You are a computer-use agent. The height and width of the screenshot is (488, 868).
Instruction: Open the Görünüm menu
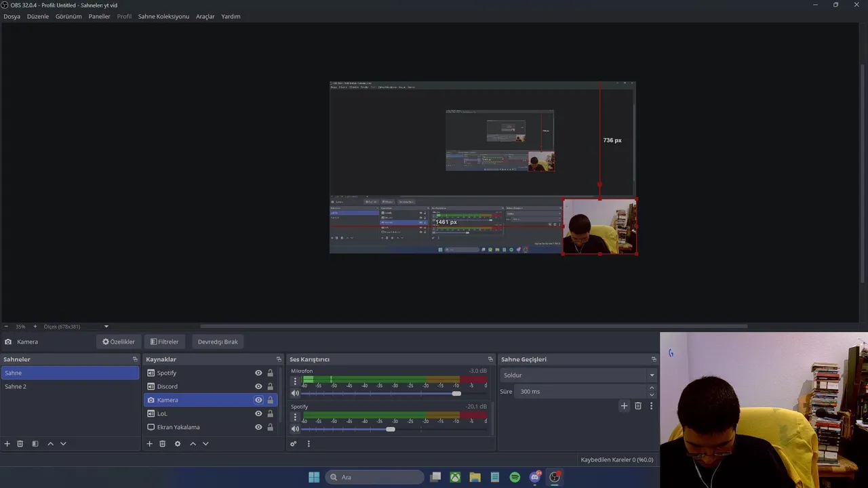pyautogui.click(x=68, y=16)
